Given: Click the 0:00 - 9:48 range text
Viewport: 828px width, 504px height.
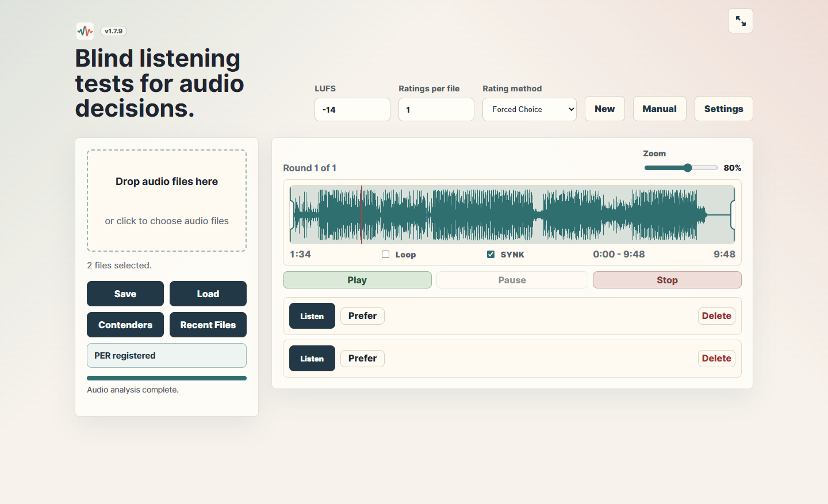Looking at the screenshot, I should coord(619,254).
